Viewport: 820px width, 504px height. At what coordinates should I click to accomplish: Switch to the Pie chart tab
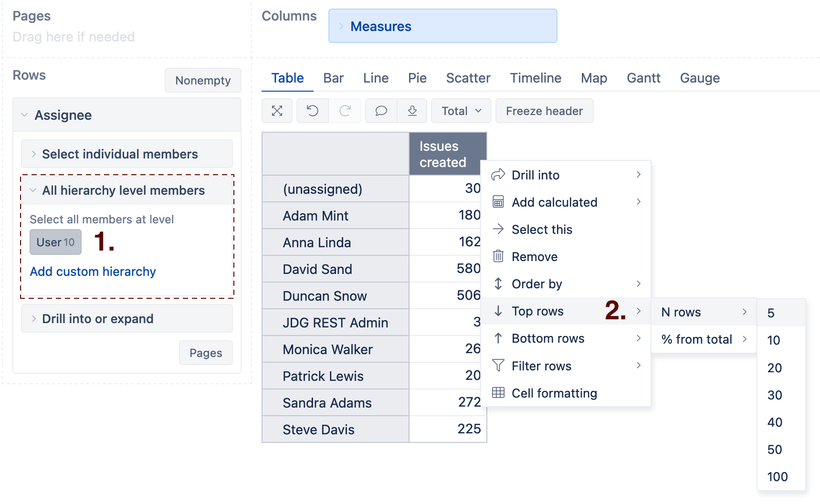[417, 78]
